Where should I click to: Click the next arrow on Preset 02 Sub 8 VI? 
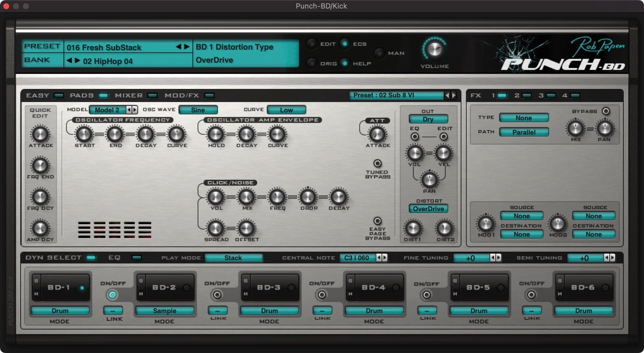(x=454, y=95)
